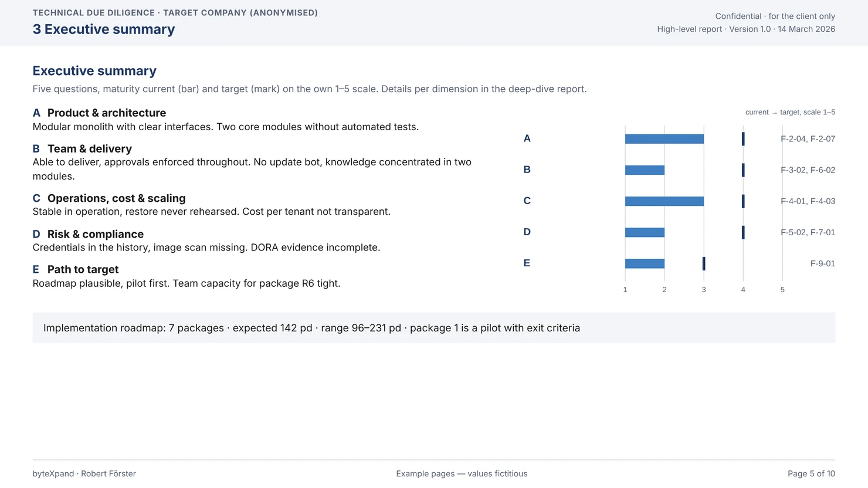Click the subtitle starting "Five questions, maturity current"

coord(310,89)
